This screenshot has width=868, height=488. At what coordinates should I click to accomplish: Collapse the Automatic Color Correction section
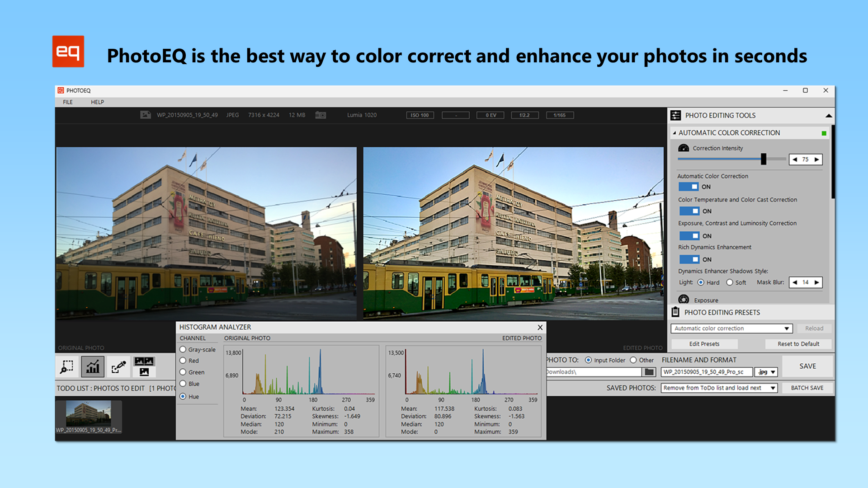pyautogui.click(x=674, y=133)
